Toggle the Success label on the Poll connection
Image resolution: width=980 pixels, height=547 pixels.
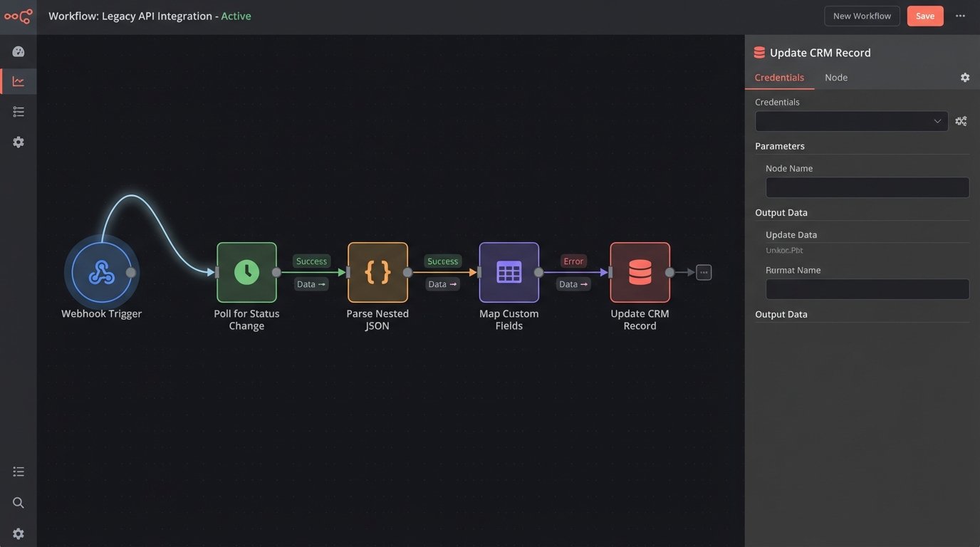311,259
